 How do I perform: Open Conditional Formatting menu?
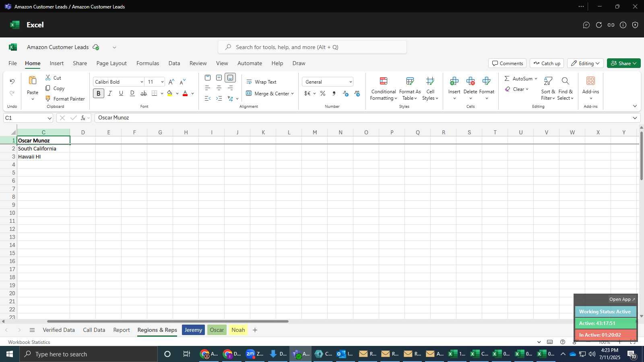(384, 89)
